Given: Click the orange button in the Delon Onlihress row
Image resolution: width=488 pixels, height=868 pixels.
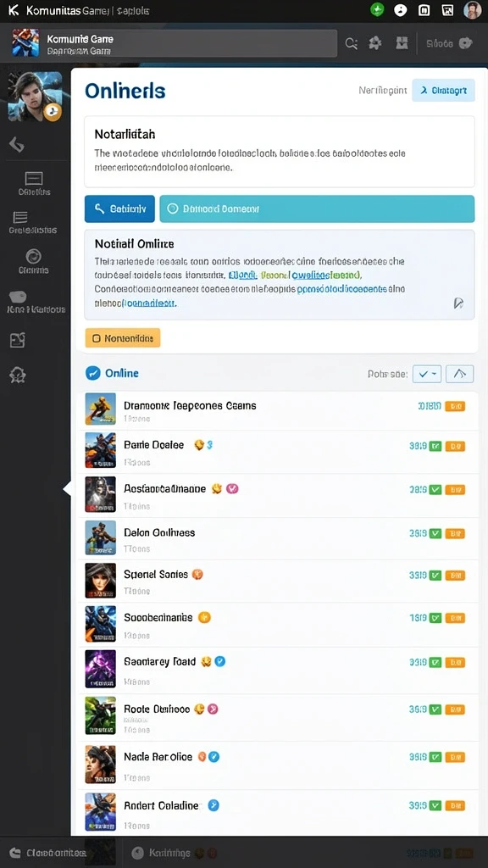Looking at the screenshot, I should (x=455, y=534).
